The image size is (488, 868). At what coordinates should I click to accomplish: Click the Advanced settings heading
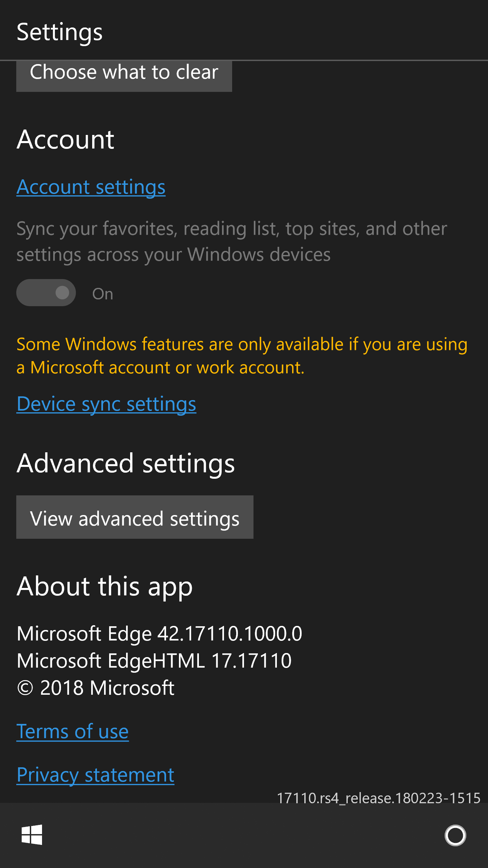126,463
